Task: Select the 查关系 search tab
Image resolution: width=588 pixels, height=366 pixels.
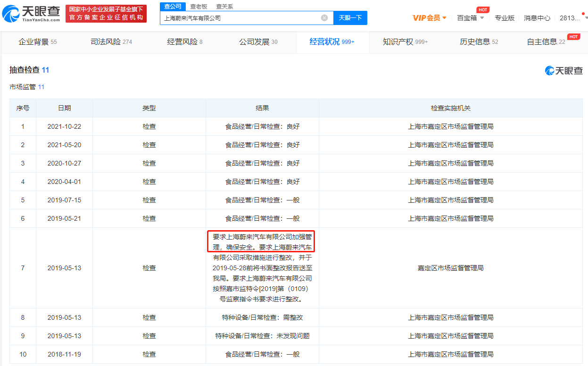Action: point(224,7)
